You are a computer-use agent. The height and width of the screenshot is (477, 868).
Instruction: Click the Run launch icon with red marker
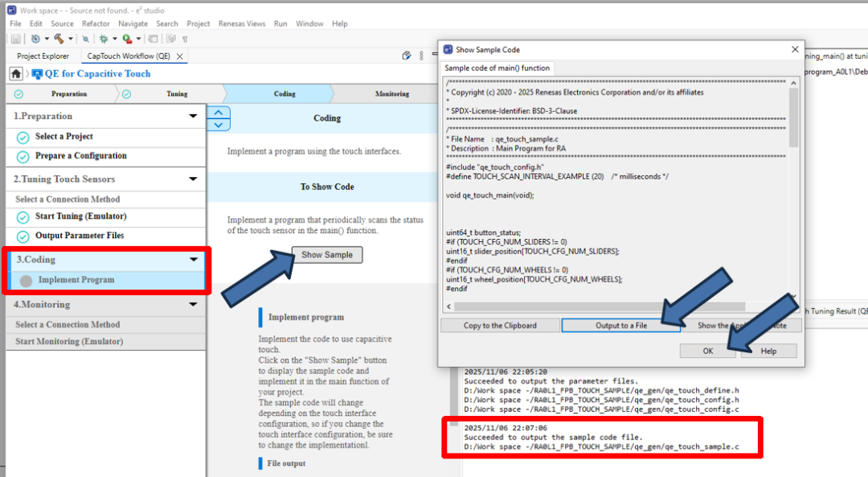(127, 39)
